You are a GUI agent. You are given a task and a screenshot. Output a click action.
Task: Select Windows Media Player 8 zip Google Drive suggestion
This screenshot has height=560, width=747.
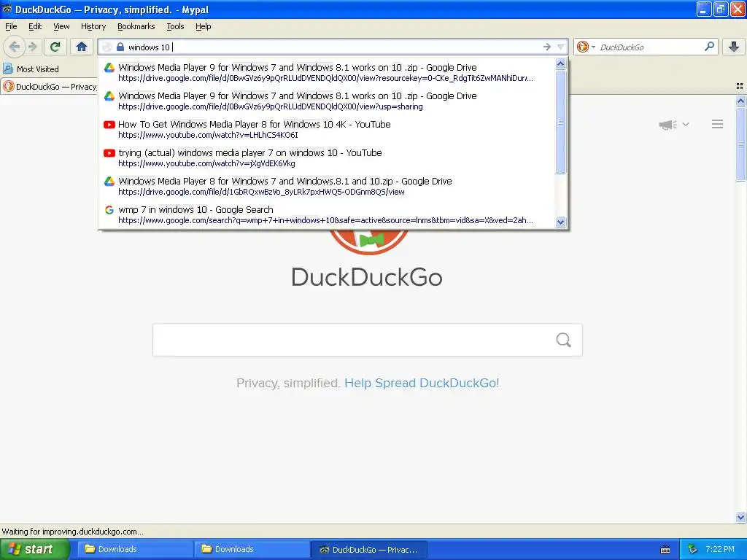[x=327, y=186]
